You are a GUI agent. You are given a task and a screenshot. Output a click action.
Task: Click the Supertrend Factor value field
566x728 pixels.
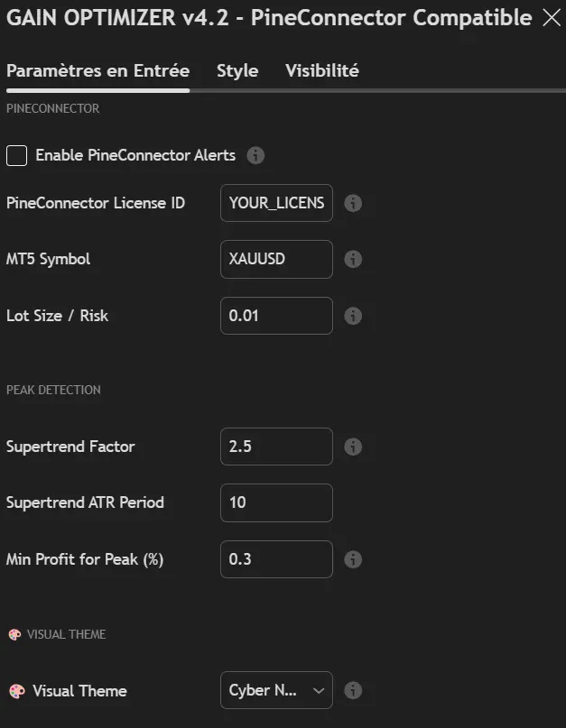[276, 447]
